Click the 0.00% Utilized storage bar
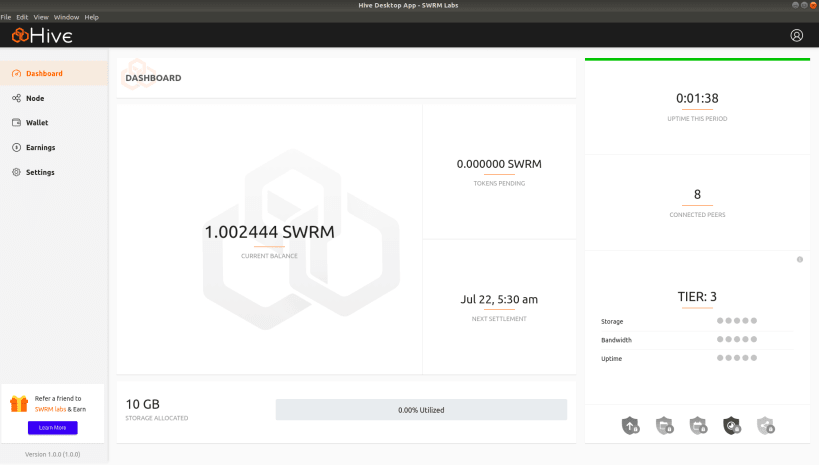The width and height of the screenshot is (819, 465). (x=421, y=410)
